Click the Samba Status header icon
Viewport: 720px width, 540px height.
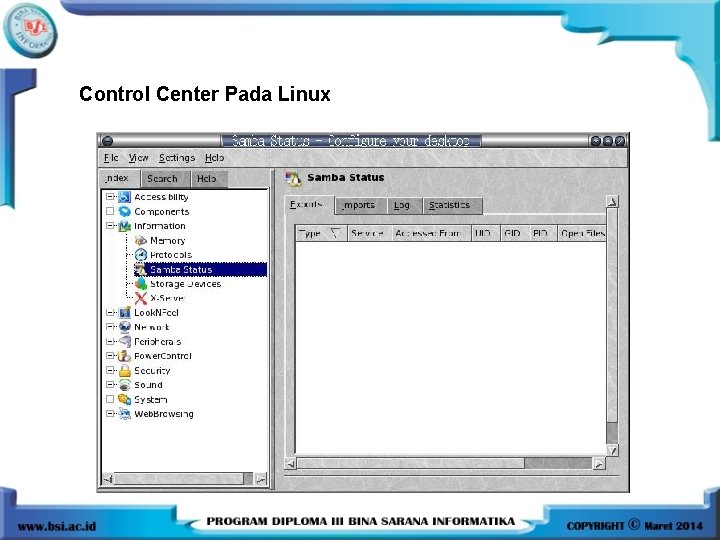[x=293, y=179]
